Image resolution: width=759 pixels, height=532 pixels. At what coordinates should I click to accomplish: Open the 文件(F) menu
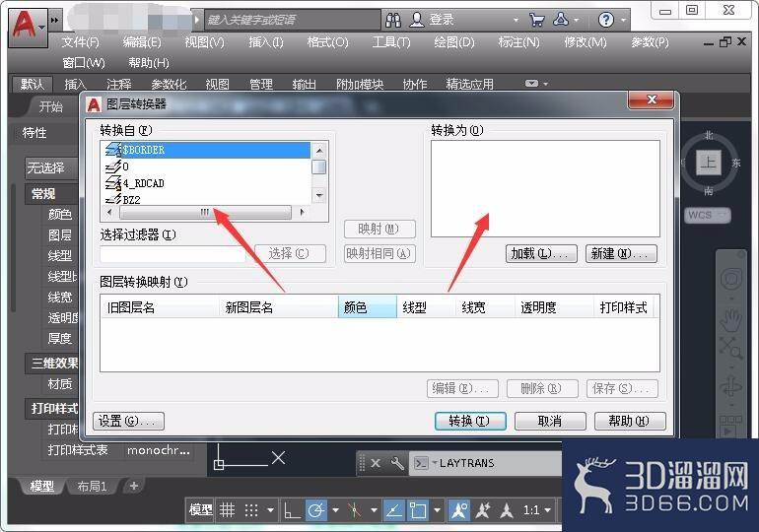point(80,42)
